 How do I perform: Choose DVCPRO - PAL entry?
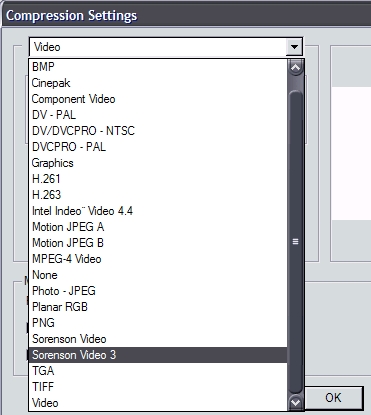pos(158,147)
